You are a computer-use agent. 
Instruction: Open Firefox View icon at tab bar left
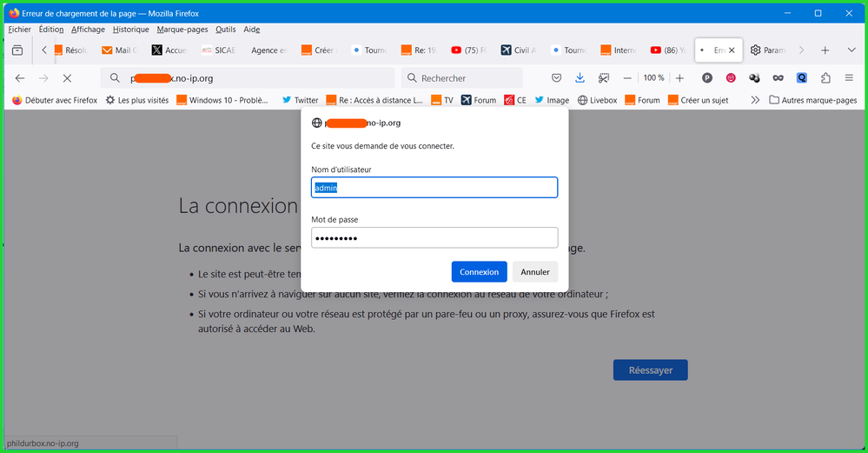pos(17,50)
